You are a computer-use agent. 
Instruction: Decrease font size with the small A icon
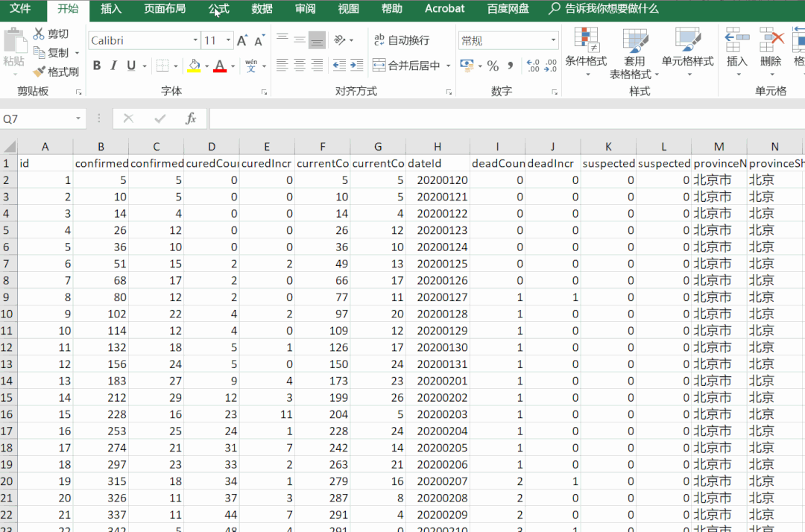[x=259, y=40]
